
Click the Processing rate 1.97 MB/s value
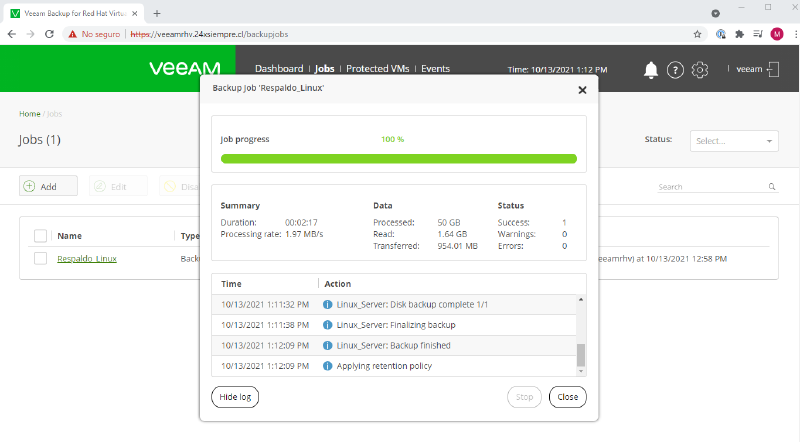(304, 234)
